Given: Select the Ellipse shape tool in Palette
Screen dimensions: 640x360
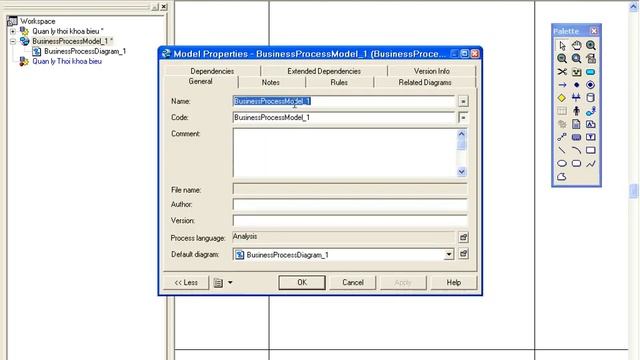Looking at the screenshot, I should (x=562, y=164).
